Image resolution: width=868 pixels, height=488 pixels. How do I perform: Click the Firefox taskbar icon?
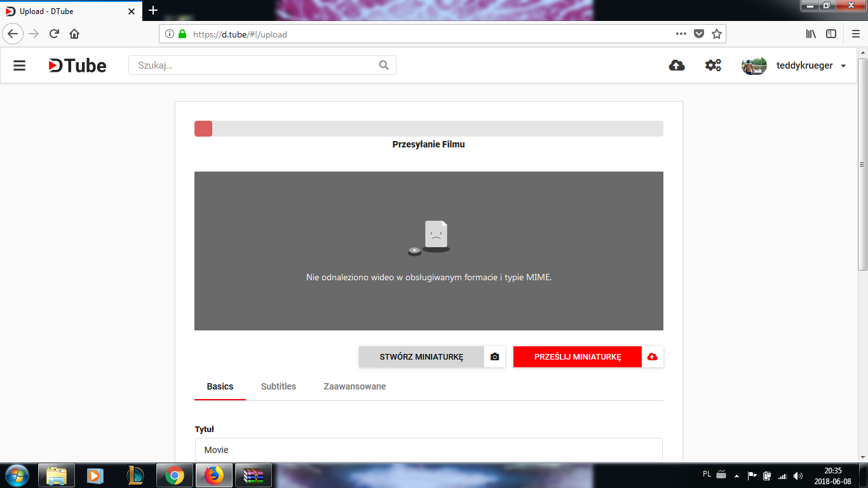click(214, 475)
